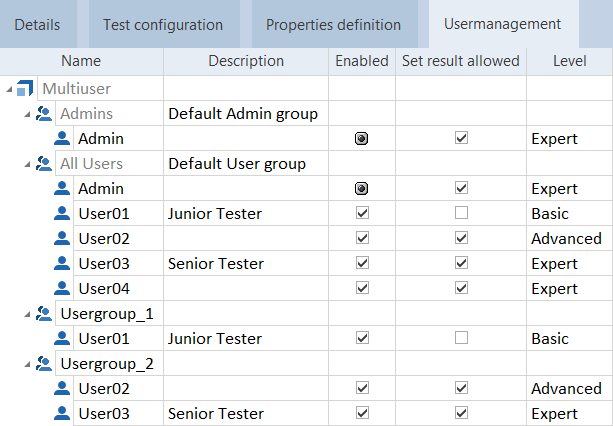This screenshot has width=613, height=426.
Task: Collapse the Multiuser tree node
Action: (x=9, y=90)
